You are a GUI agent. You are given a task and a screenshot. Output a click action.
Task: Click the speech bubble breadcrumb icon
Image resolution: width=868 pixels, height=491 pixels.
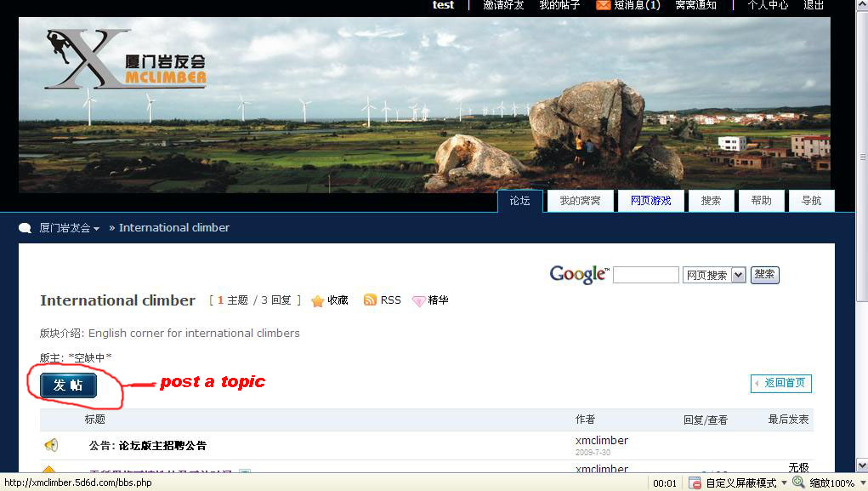coord(25,228)
